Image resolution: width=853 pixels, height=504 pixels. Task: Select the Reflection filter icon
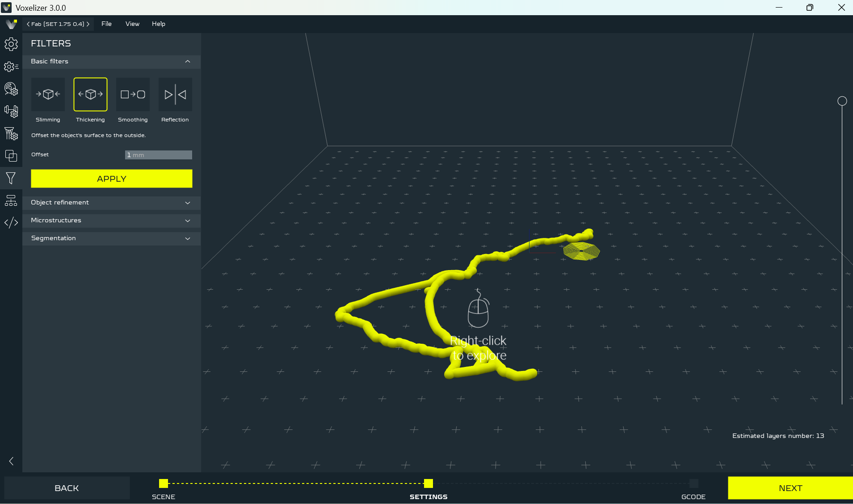175,94
